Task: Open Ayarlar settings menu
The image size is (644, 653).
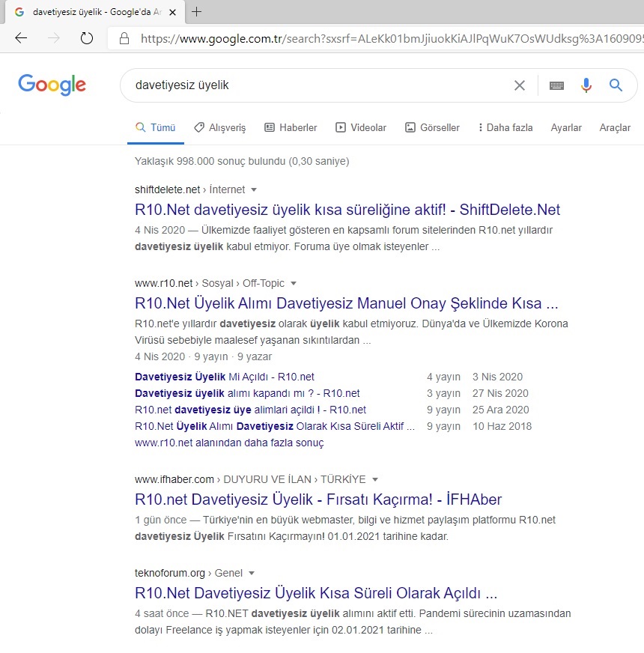Action: pos(566,127)
